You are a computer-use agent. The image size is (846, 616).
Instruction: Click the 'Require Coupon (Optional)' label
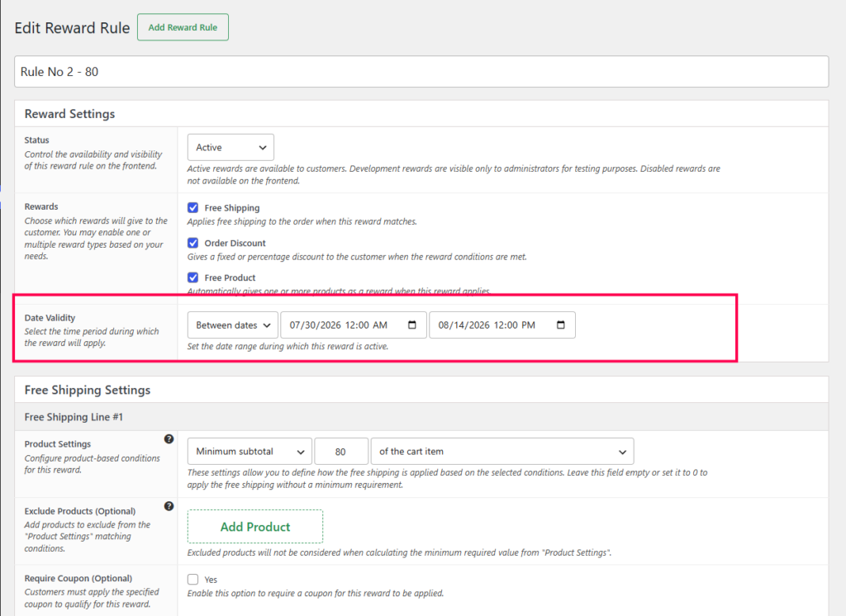point(78,578)
